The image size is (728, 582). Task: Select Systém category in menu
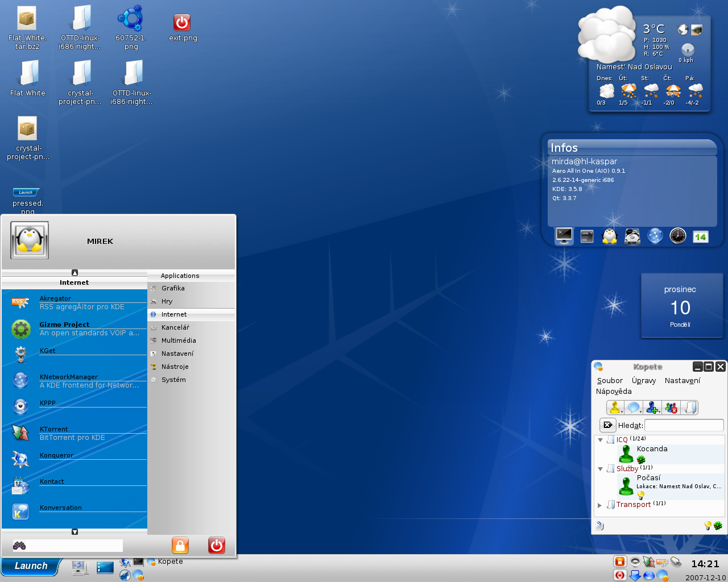tap(191, 380)
